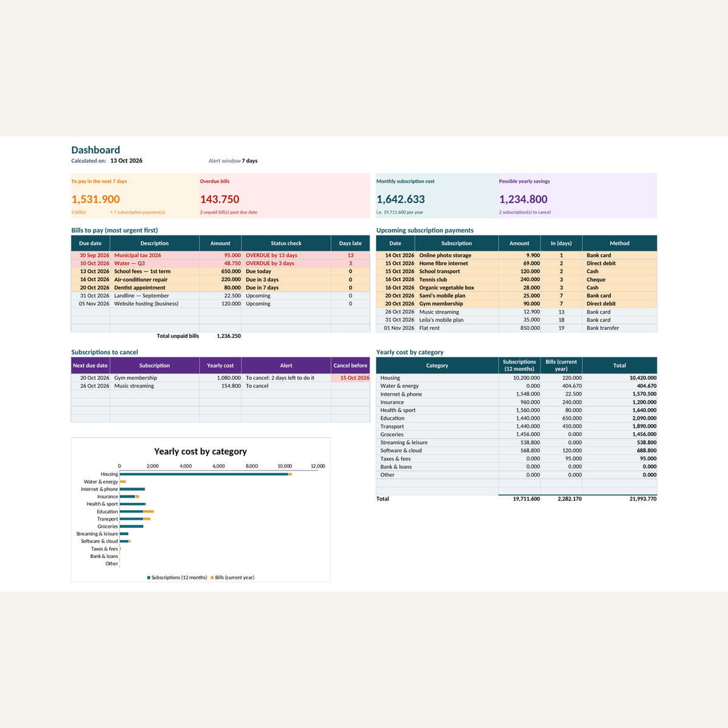The image size is (728, 728).
Task: Click the Days late column header
Action: [351, 243]
